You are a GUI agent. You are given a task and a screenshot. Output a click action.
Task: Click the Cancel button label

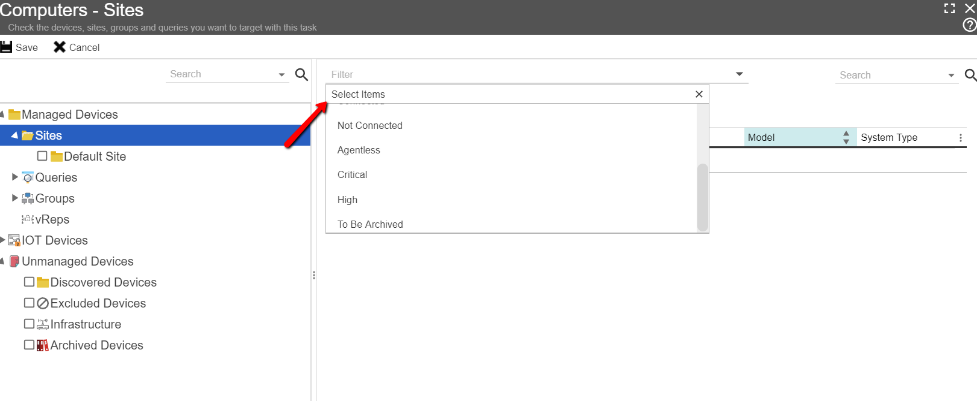point(84,48)
